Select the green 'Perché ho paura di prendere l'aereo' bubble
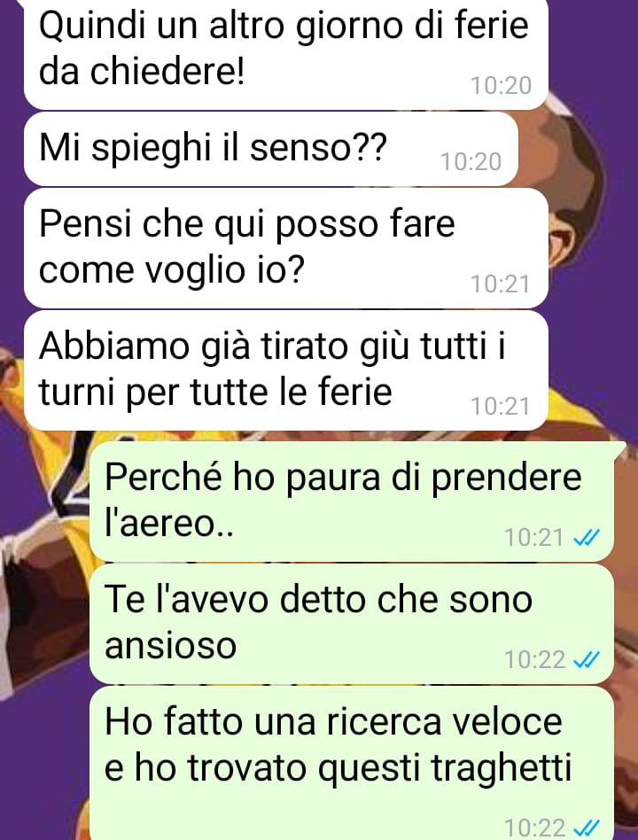The image size is (638, 840). coord(352,502)
